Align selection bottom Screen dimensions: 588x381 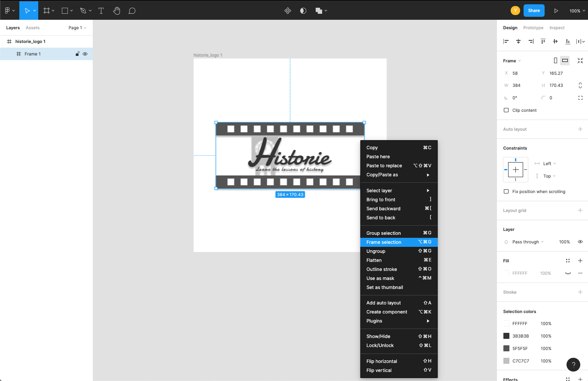[x=568, y=41]
